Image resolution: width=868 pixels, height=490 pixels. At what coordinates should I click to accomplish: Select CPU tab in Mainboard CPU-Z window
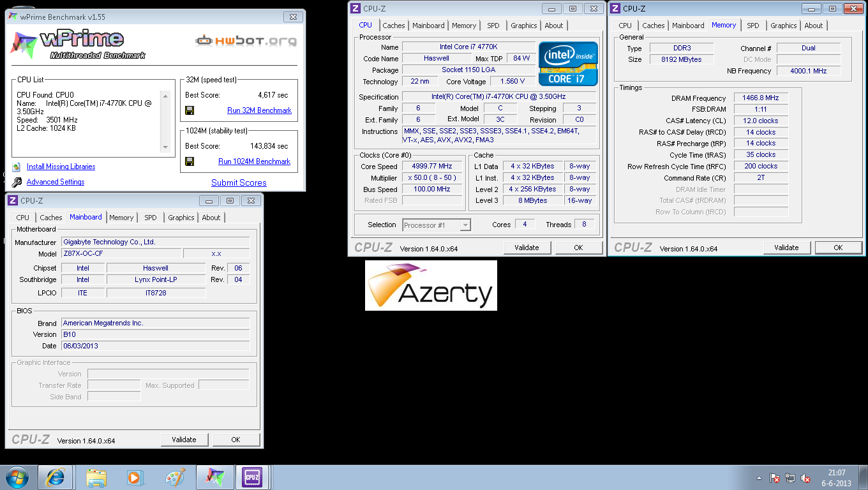(x=23, y=218)
